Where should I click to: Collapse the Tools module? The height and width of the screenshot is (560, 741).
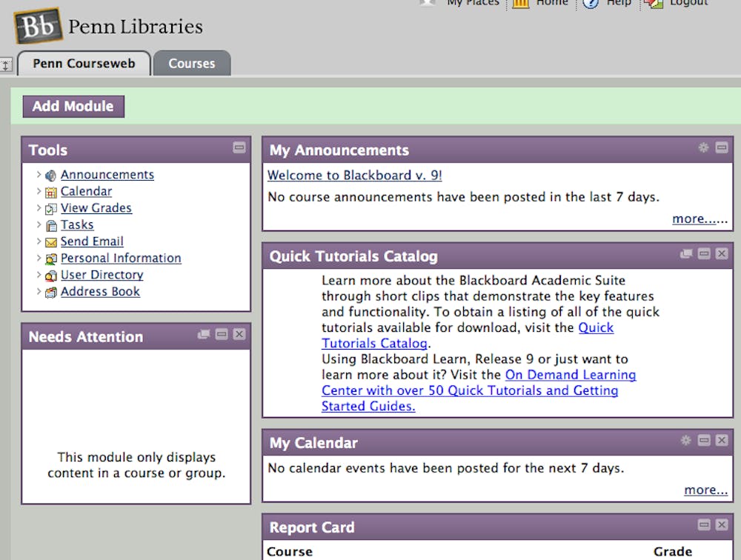(239, 147)
